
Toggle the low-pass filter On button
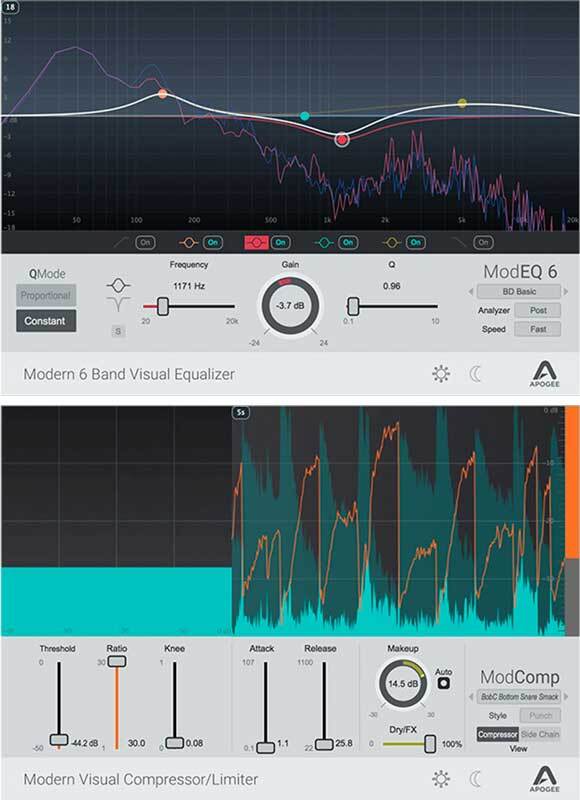tap(483, 242)
